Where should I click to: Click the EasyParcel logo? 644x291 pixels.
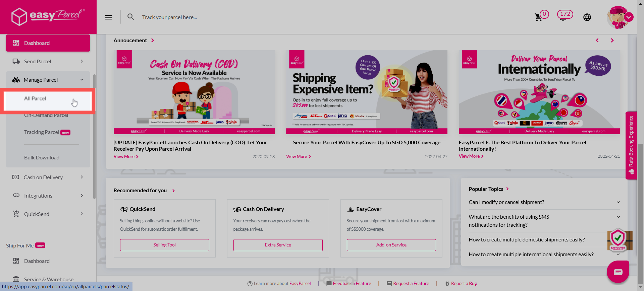(48, 16)
